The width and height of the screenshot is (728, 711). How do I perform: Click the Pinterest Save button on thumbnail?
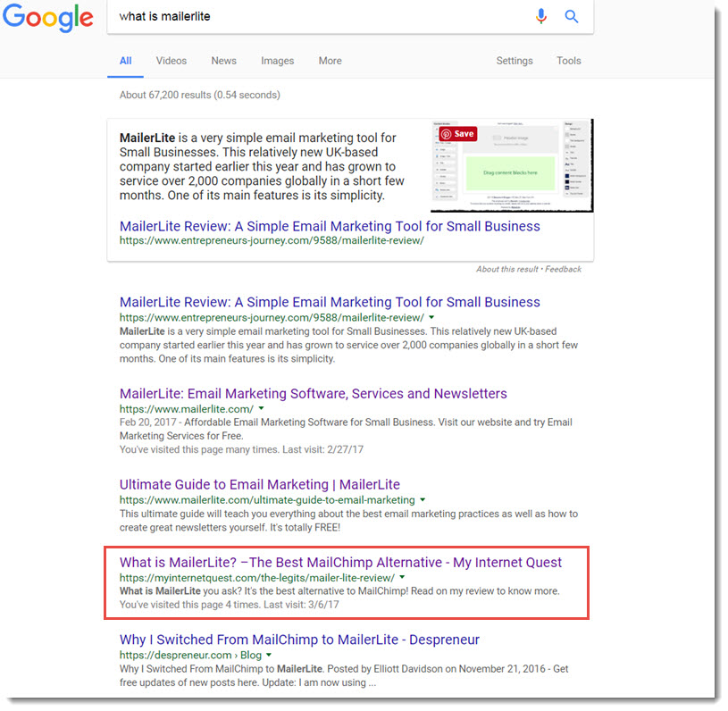pyautogui.click(x=457, y=134)
